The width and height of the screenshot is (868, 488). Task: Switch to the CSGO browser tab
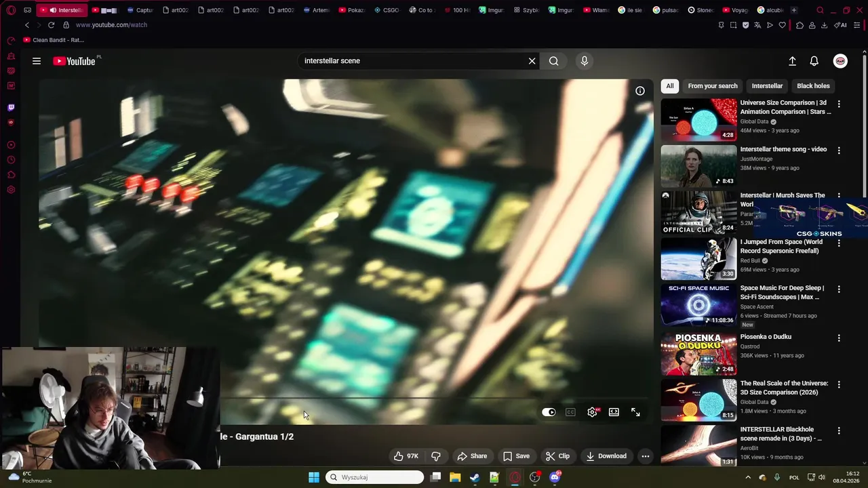(x=387, y=10)
